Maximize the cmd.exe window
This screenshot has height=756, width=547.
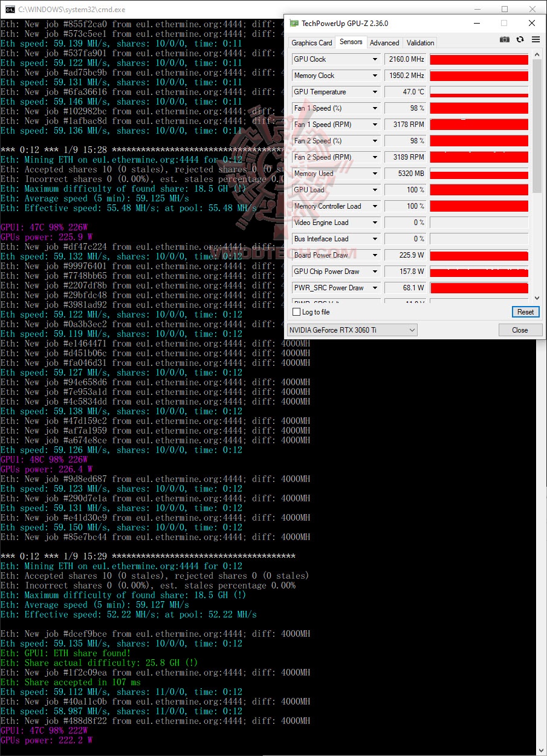(505, 9)
